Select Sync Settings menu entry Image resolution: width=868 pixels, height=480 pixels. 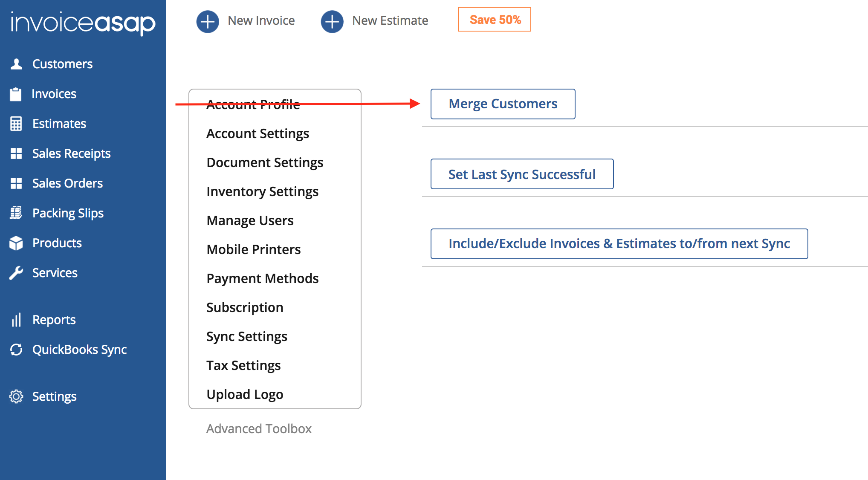click(x=246, y=336)
